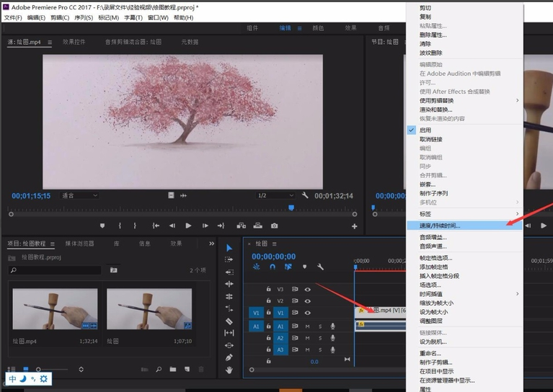Select the Hand tool in the toolbar
Image resolution: width=553 pixels, height=392 pixels.
point(229,370)
